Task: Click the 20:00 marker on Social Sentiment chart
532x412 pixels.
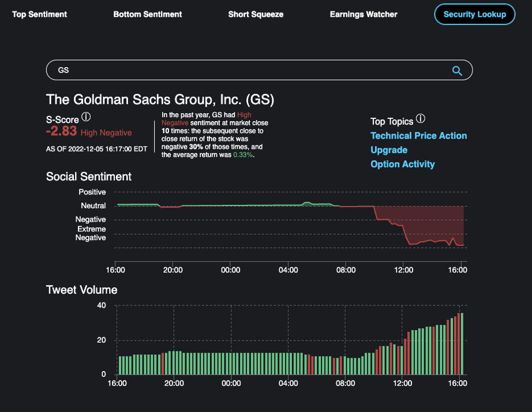Action: click(x=173, y=269)
